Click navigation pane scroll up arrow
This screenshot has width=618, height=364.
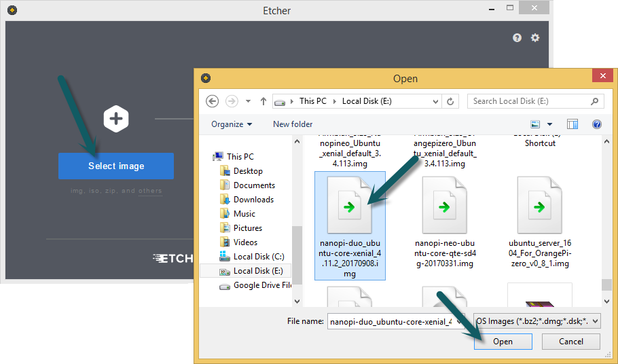click(297, 141)
